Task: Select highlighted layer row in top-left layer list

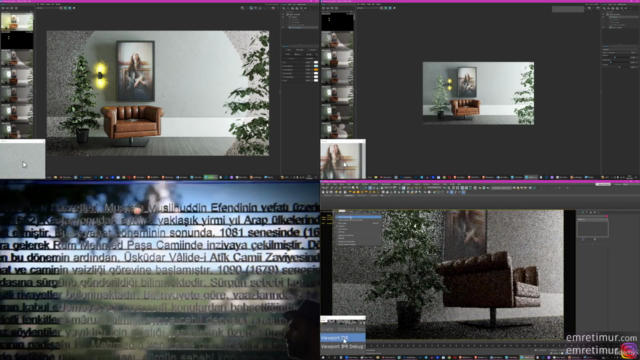Action: click(303, 27)
